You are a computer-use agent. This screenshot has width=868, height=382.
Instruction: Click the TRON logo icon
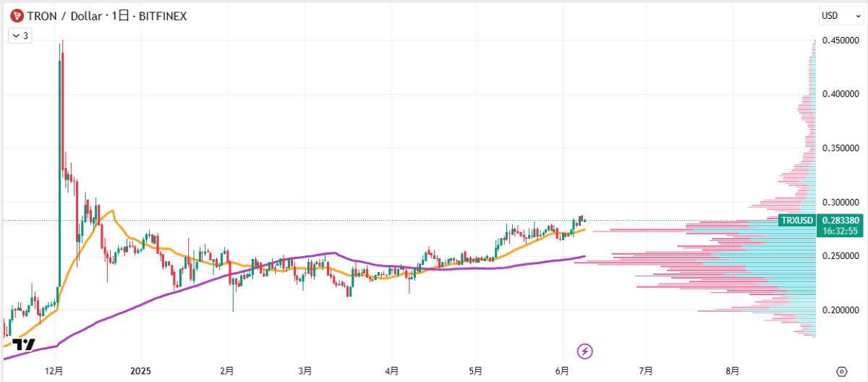[x=15, y=15]
